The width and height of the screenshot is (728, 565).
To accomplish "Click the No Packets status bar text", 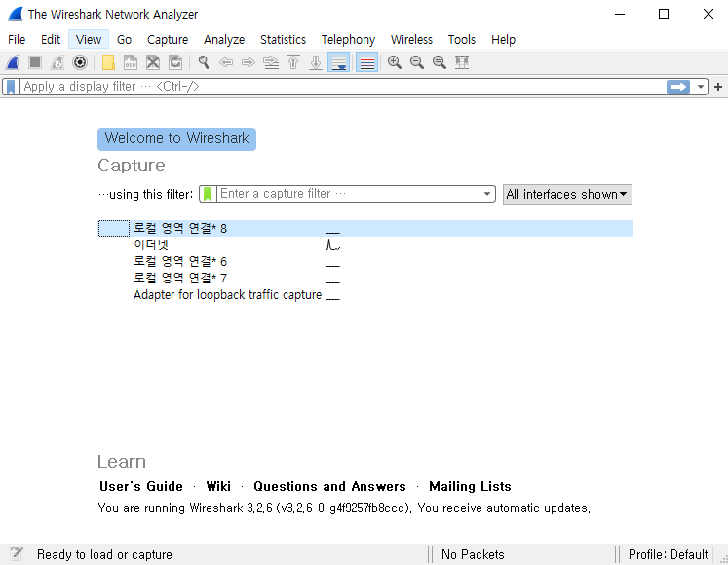I will coord(473,555).
